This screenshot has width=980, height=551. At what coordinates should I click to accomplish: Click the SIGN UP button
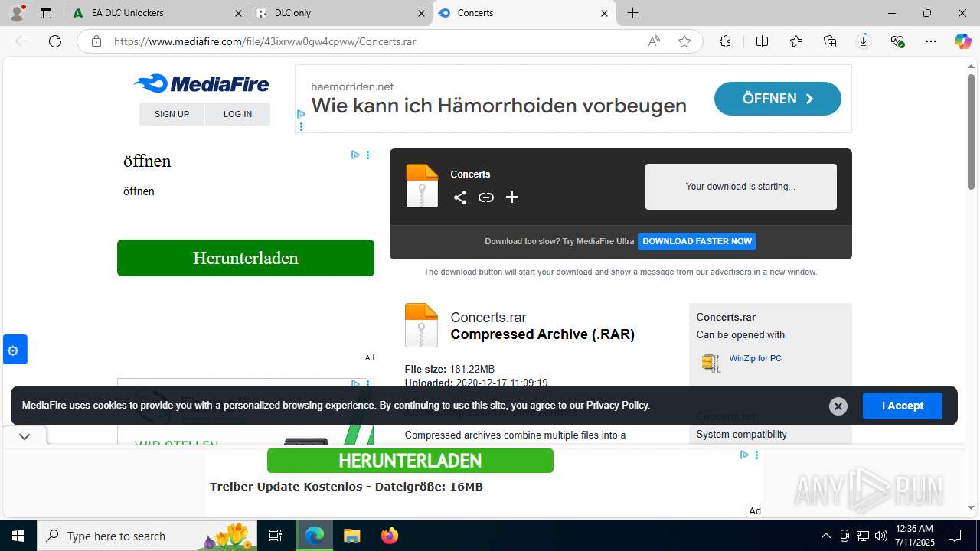pyautogui.click(x=171, y=114)
